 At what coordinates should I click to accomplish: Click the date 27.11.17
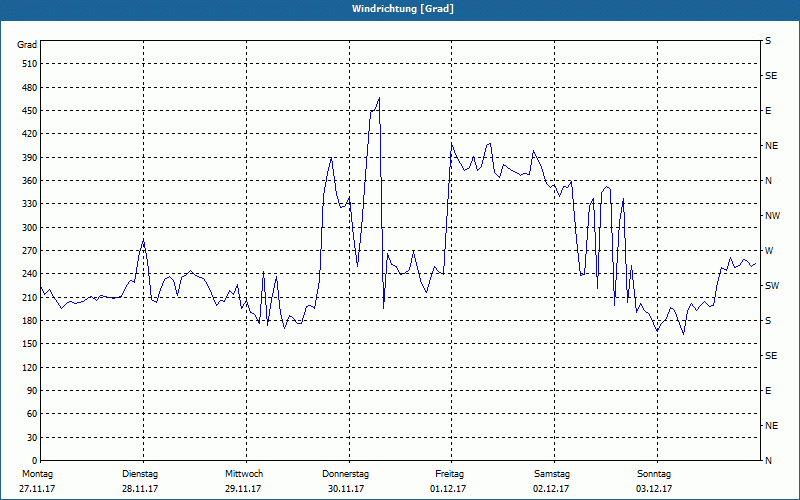[37, 489]
